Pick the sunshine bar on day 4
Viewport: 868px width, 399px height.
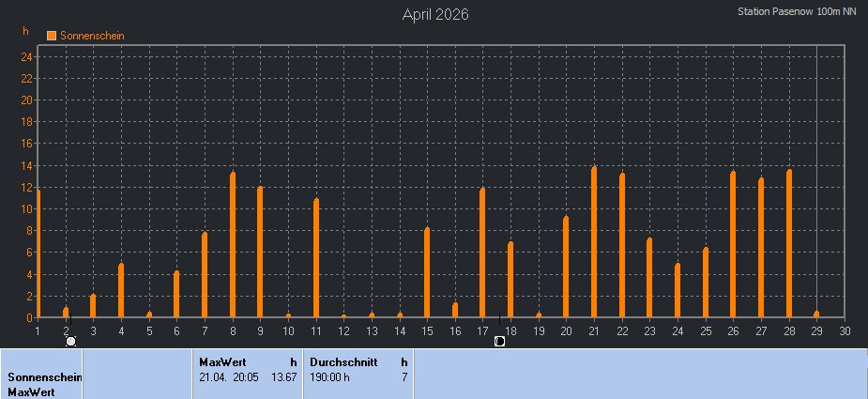(121, 290)
